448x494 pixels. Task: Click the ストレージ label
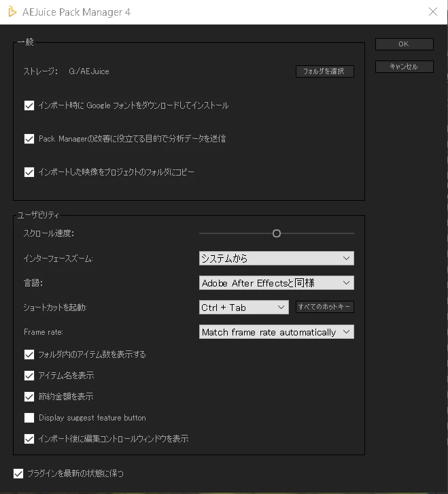(41, 71)
